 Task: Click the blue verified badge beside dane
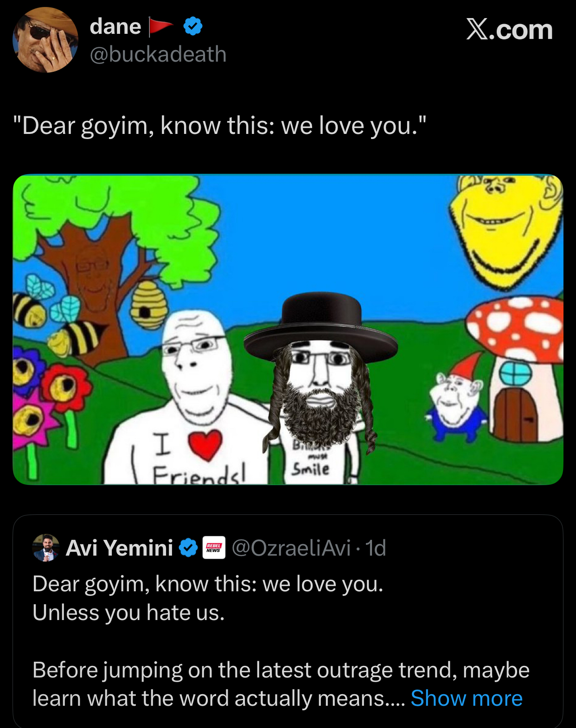point(193,26)
